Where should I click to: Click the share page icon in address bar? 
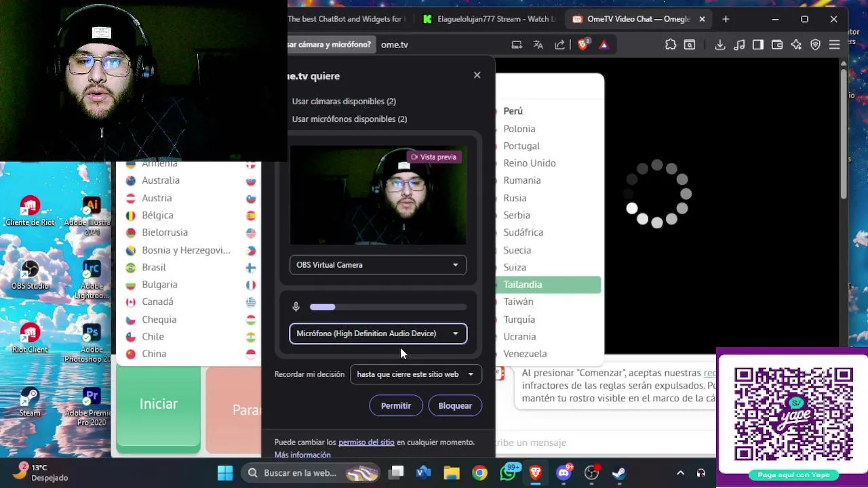coord(559,45)
